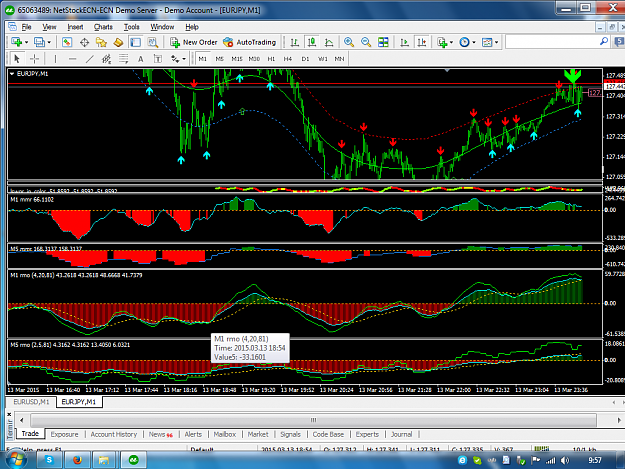Open the Charts menu
This screenshot has width=625, height=469.
[103, 27]
